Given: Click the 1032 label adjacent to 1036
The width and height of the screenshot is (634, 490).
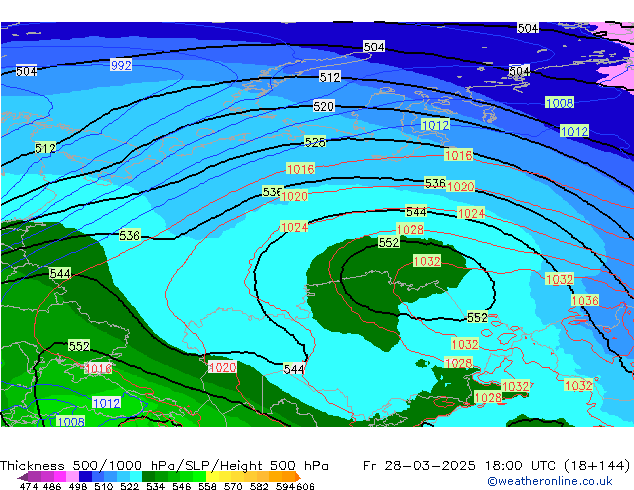Looking at the screenshot, I should pyautogui.click(x=559, y=279).
